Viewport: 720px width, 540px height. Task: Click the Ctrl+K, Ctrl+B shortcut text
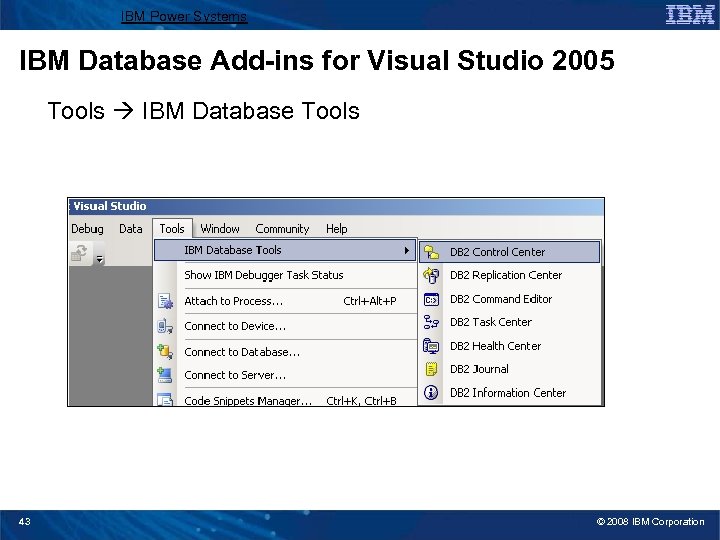(361, 401)
